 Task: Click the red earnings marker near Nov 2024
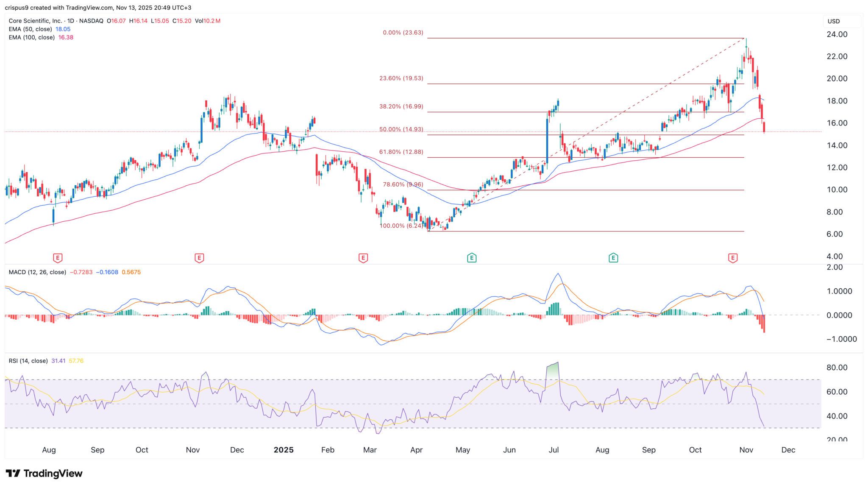pyautogui.click(x=199, y=257)
